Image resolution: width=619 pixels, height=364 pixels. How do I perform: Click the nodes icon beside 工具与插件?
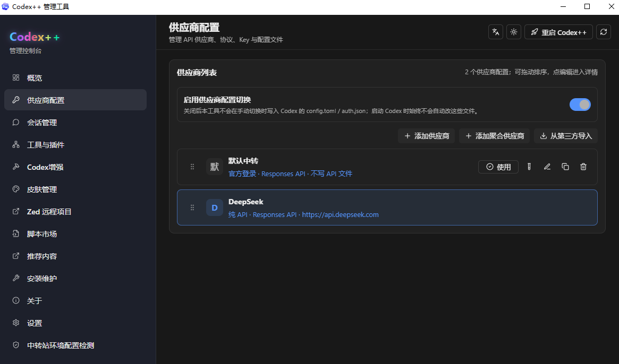(x=16, y=144)
